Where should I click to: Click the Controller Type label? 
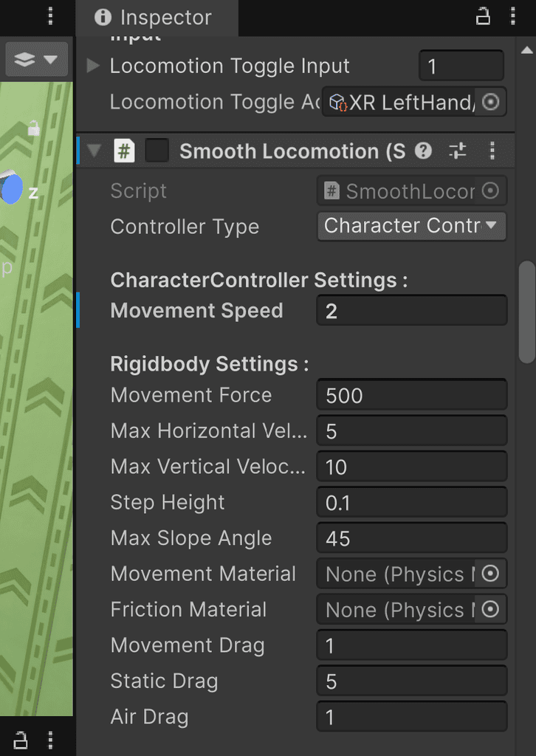point(185,227)
